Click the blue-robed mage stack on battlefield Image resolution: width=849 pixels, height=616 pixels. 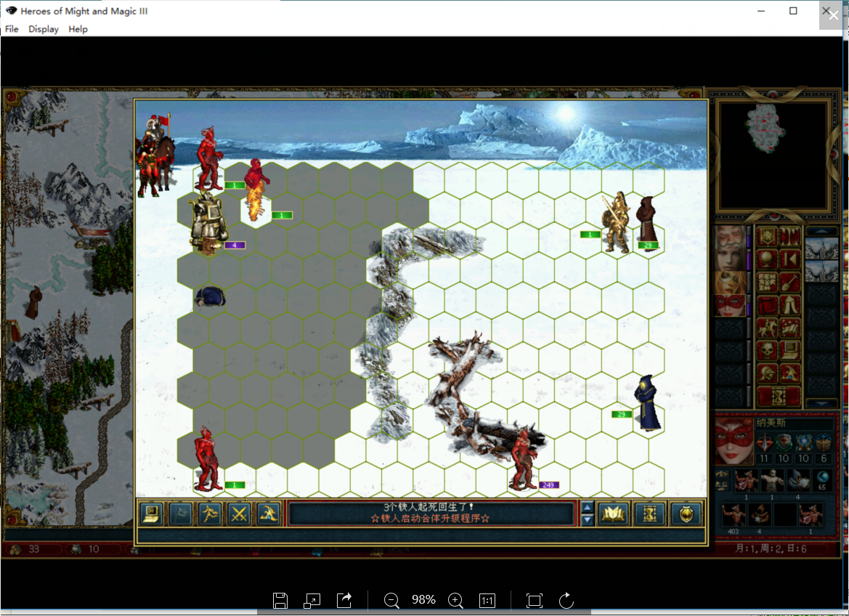coord(647,403)
